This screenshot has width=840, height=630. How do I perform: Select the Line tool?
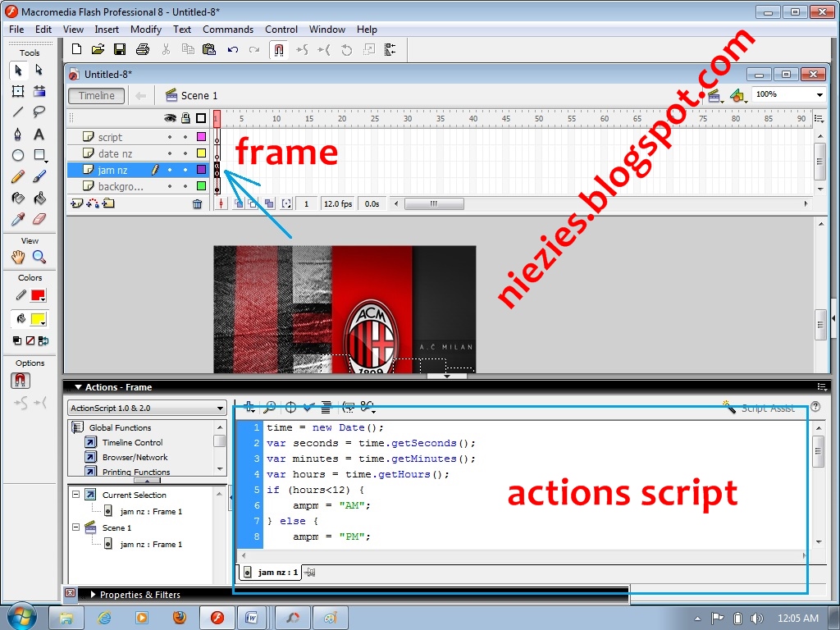click(x=18, y=112)
